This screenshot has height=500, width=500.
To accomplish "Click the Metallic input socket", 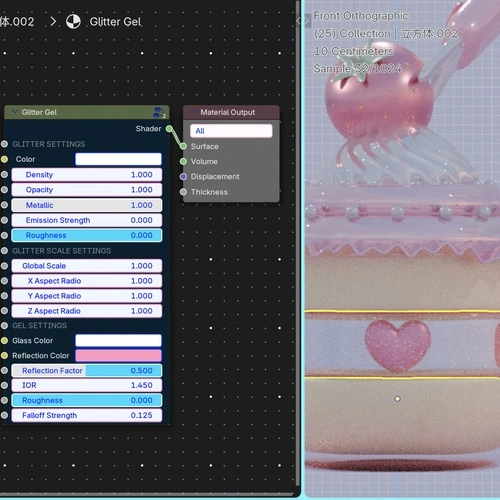I will tap(4, 205).
